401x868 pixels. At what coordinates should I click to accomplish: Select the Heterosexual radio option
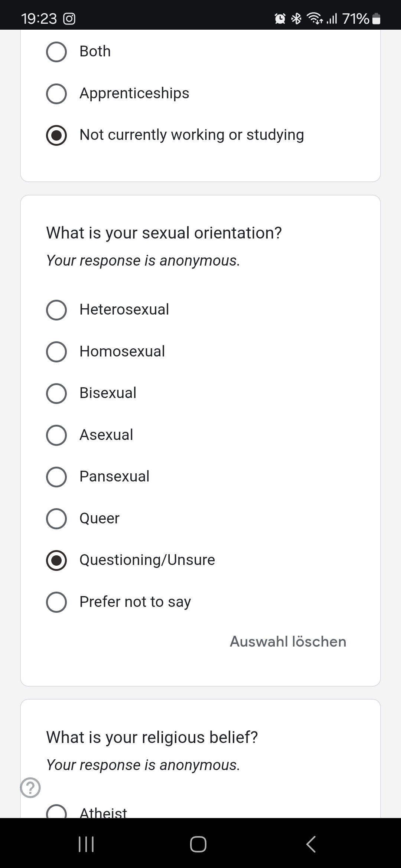[56, 310]
